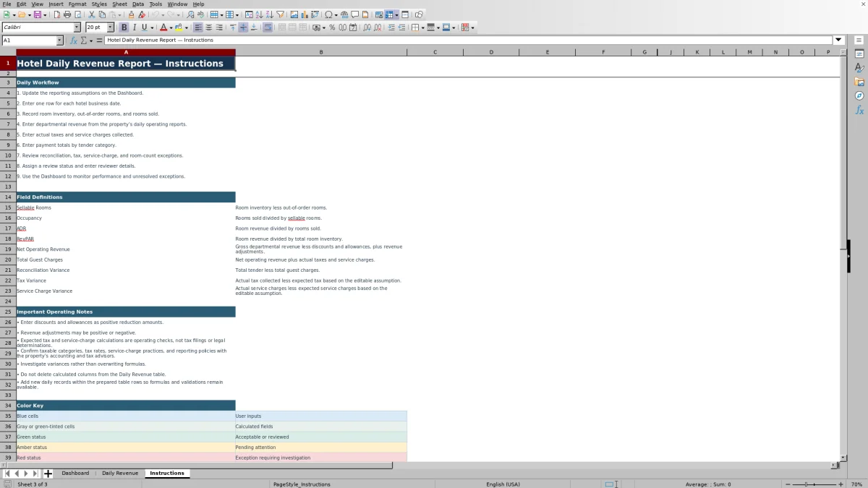
Task: Open the sidebar Navigator compass icon
Action: [859, 95]
